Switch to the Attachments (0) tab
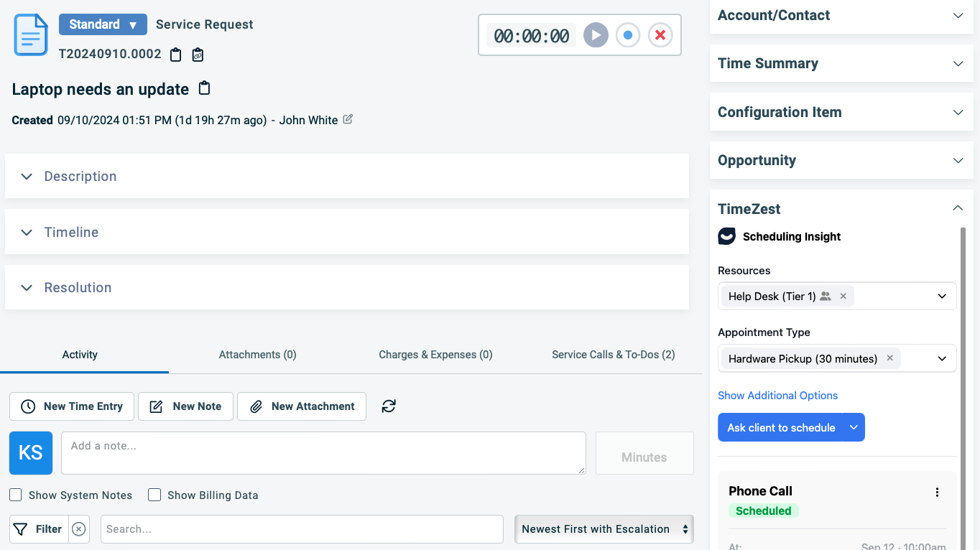The image size is (980, 550). coord(257,355)
